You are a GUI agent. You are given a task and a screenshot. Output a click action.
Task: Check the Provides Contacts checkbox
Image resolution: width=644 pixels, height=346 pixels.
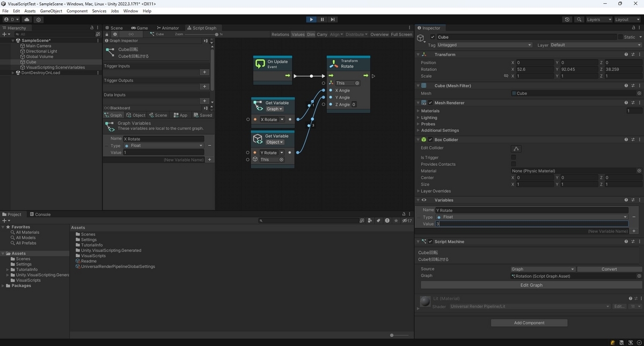click(514, 164)
